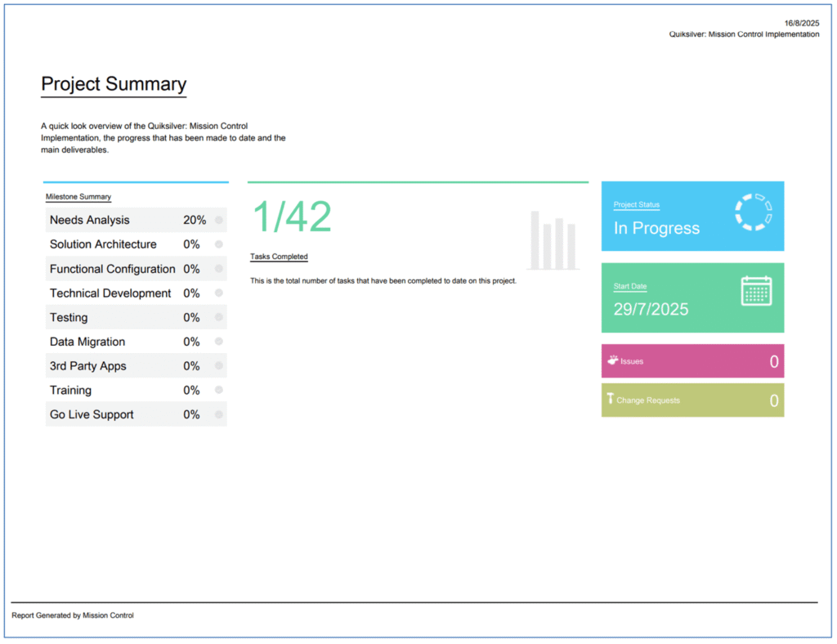Click the Start Date label
Viewport: 837px width, 644px height.
pyautogui.click(x=630, y=287)
